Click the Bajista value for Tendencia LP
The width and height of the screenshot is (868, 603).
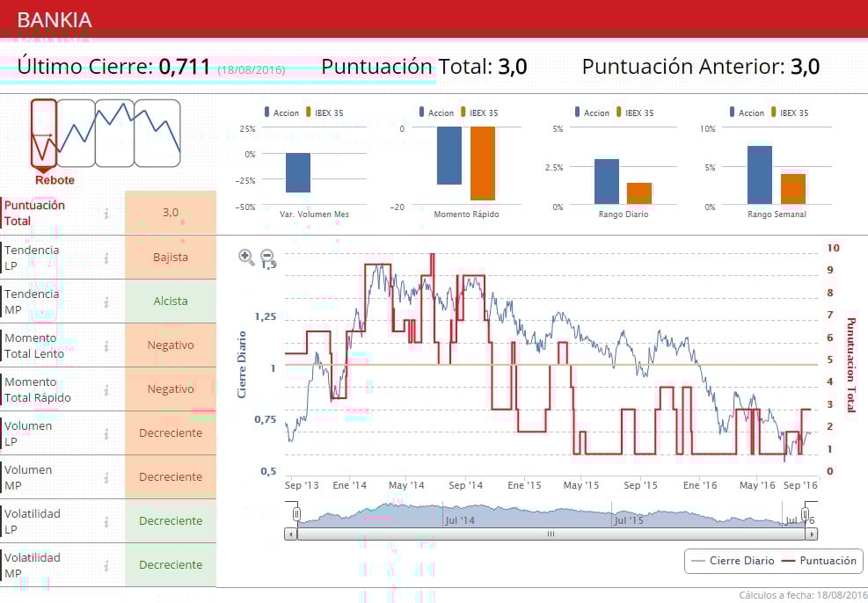click(x=171, y=258)
